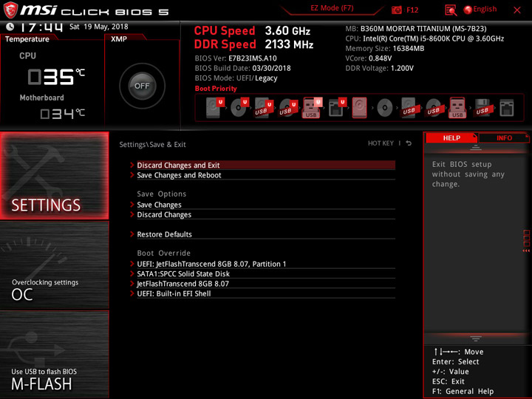Viewport: 532px width, 399px height.
Task: Click the DDR Speed 2133 MHz readout
Action: (253, 44)
